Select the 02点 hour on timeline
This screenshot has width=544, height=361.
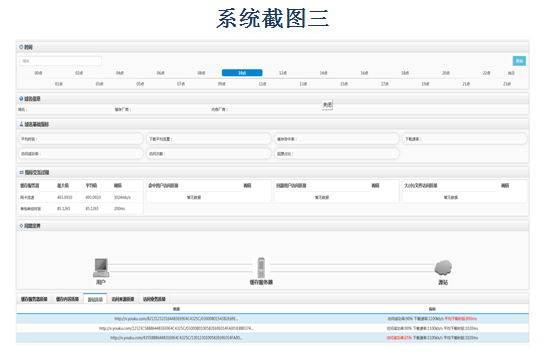click(79, 73)
